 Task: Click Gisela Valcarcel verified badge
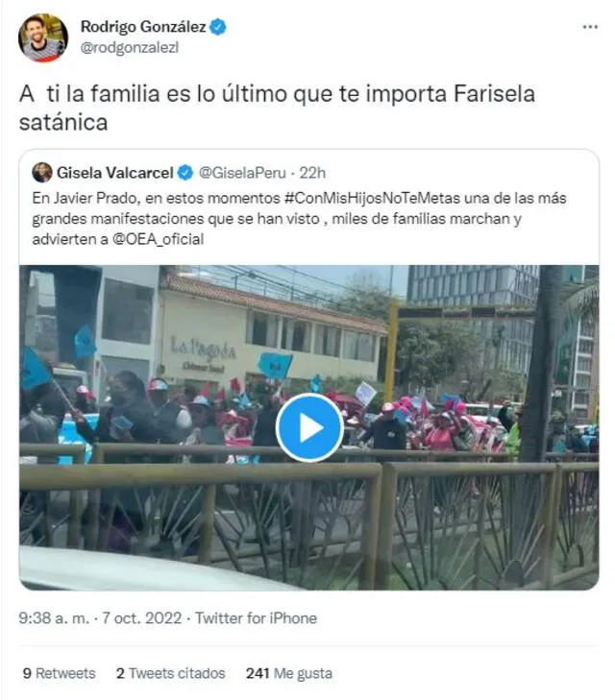[185, 173]
